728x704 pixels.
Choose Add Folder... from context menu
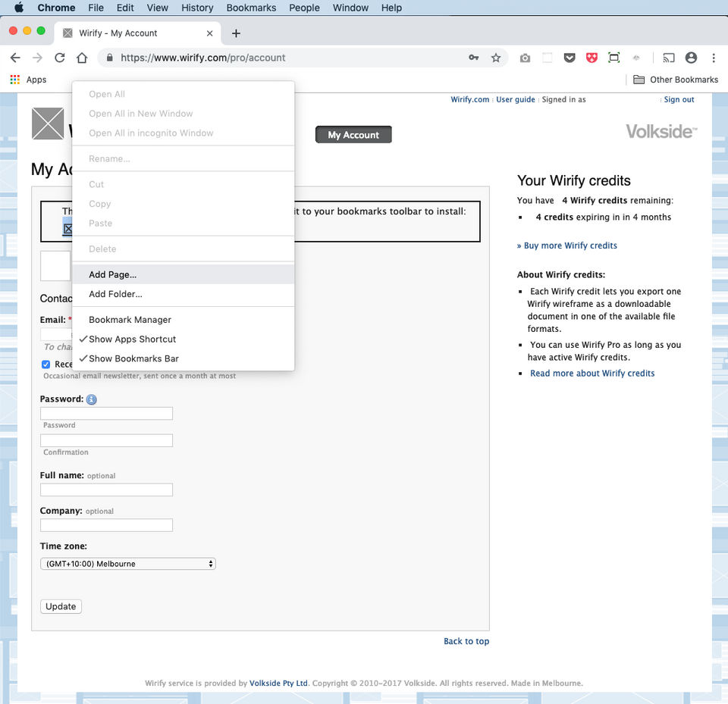click(183, 294)
